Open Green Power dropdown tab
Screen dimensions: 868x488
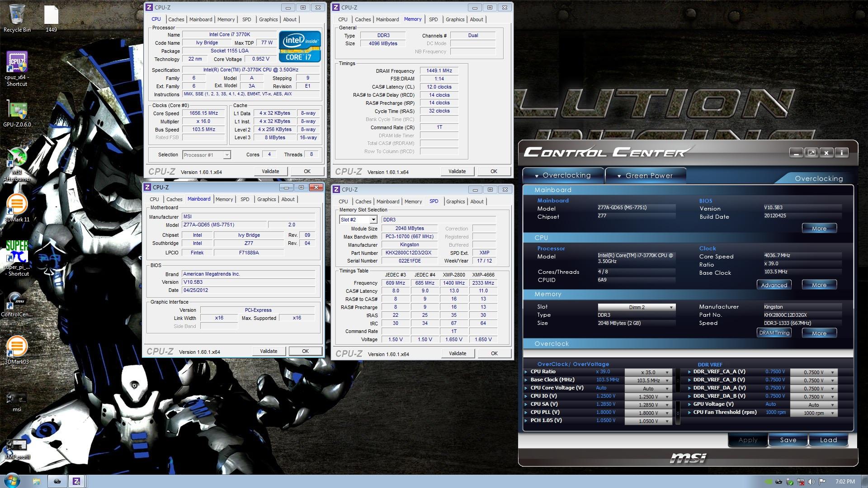[x=645, y=175]
